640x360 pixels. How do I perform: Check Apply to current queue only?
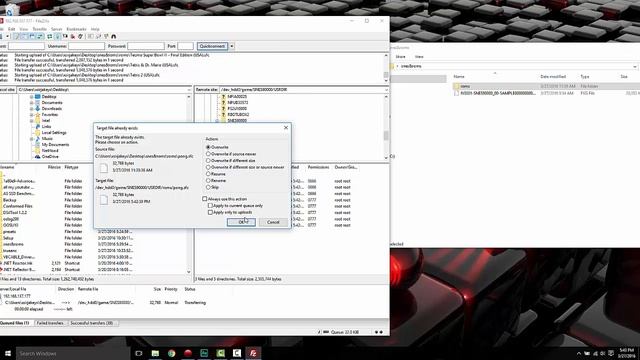coord(210,206)
